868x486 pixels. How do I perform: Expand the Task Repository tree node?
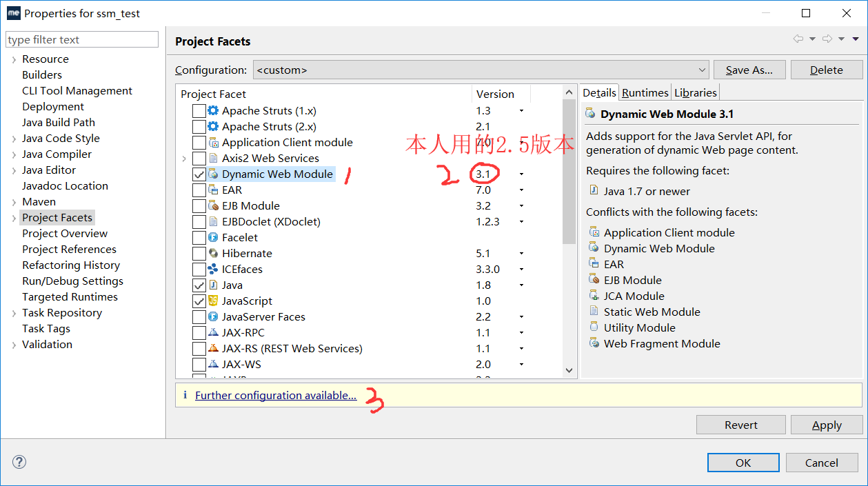(14, 313)
